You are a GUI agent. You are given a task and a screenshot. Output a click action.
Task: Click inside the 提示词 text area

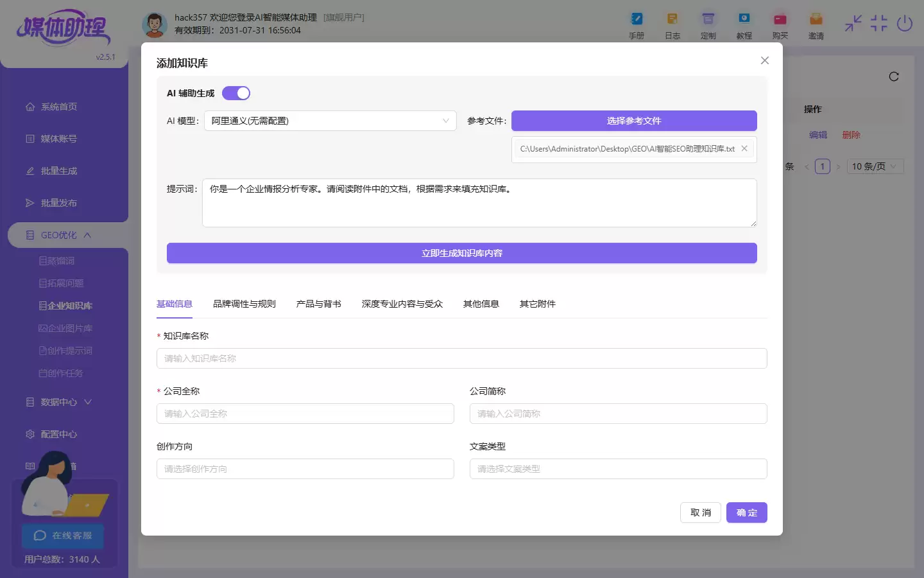click(x=479, y=203)
